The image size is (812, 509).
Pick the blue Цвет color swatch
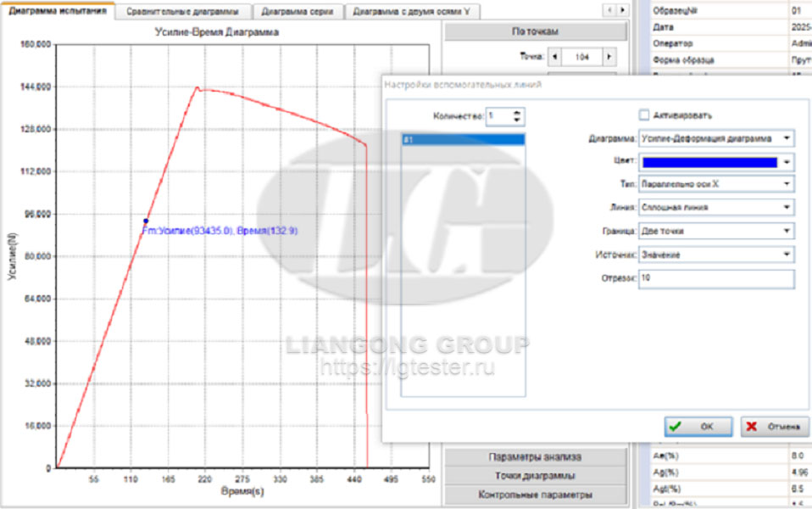709,161
